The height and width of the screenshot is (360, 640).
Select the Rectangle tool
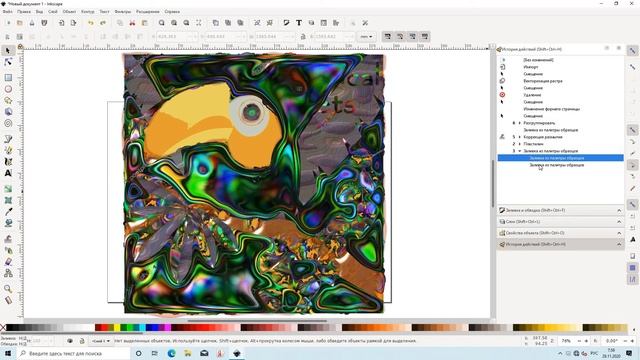pos(8,78)
